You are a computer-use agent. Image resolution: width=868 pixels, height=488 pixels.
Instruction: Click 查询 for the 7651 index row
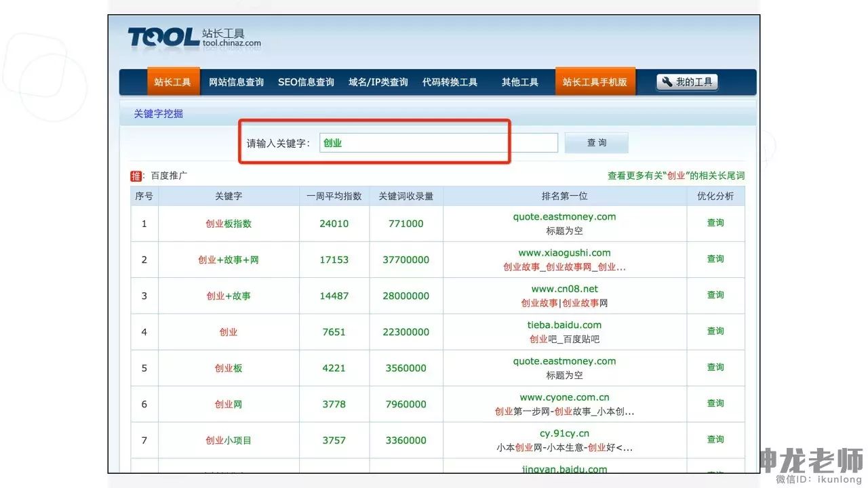(715, 331)
